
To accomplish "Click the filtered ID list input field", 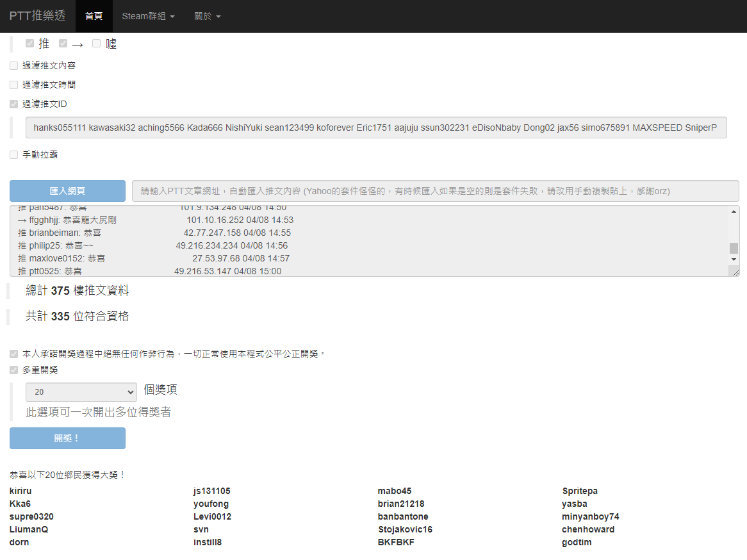I will click(x=376, y=128).
